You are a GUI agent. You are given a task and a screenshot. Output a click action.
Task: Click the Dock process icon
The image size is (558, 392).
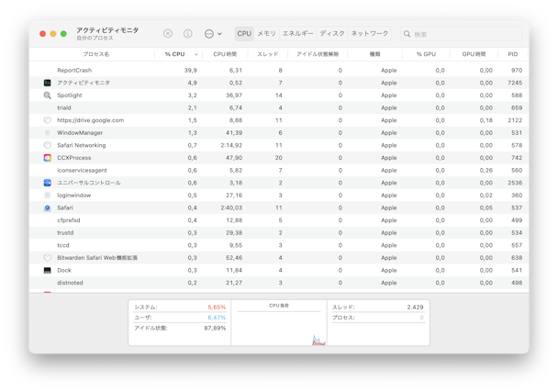[x=47, y=270]
